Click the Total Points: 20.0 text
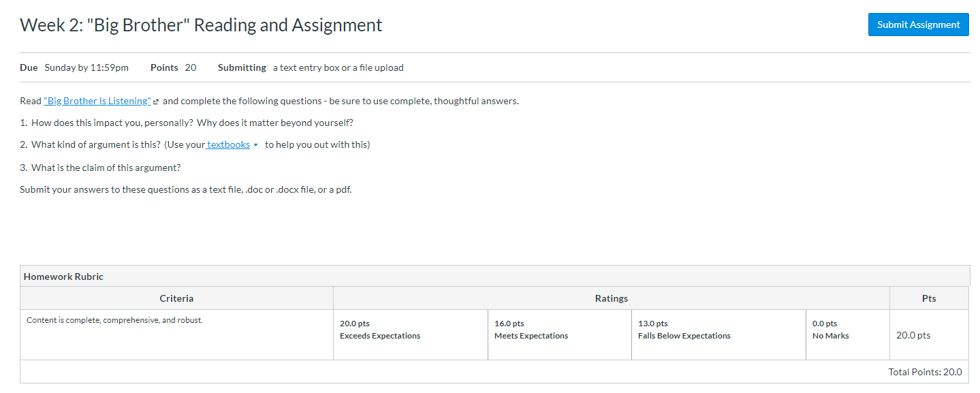 tap(925, 372)
